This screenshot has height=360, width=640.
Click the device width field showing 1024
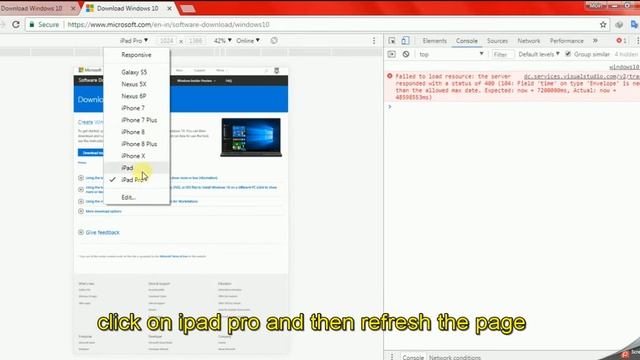point(166,40)
